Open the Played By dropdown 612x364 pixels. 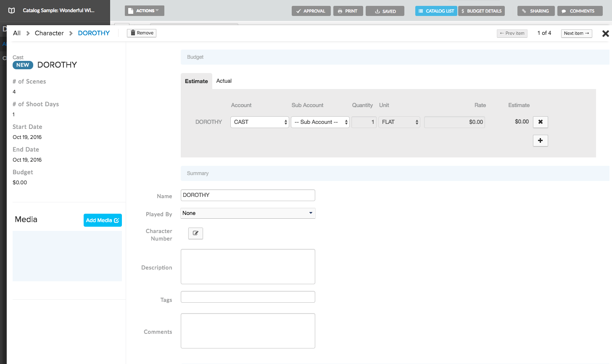tap(248, 213)
